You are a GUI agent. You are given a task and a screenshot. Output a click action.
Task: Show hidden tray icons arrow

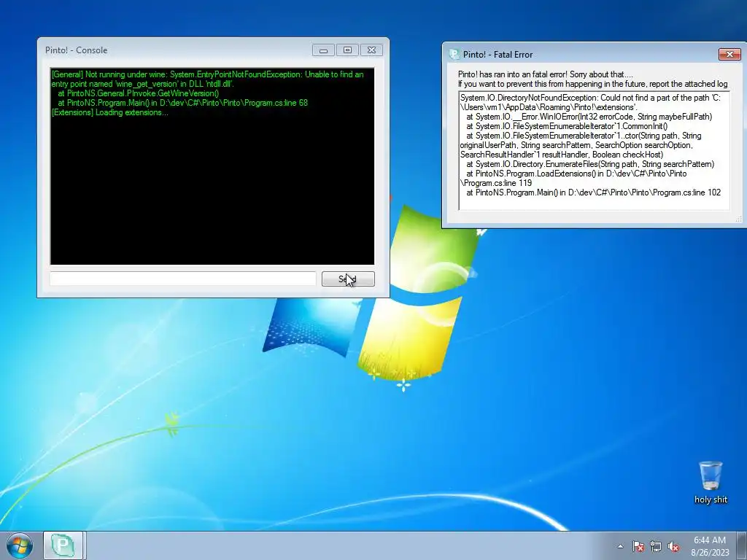pos(620,547)
